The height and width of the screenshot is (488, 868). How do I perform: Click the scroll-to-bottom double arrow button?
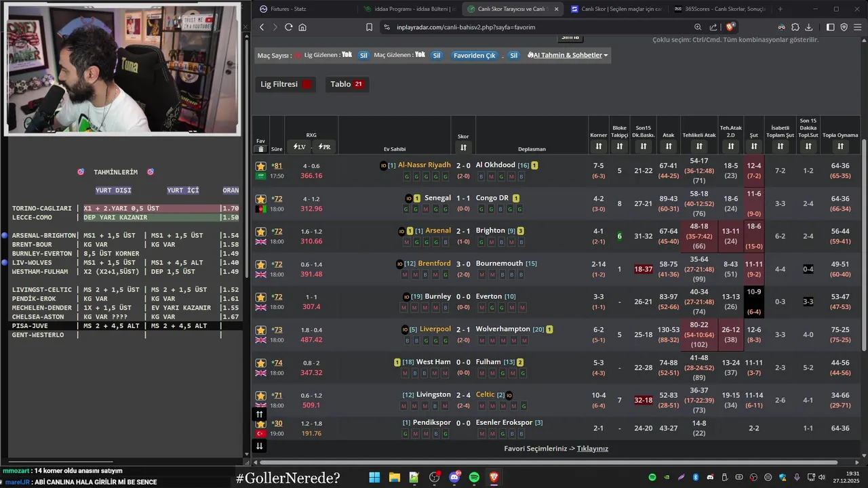[x=259, y=446]
